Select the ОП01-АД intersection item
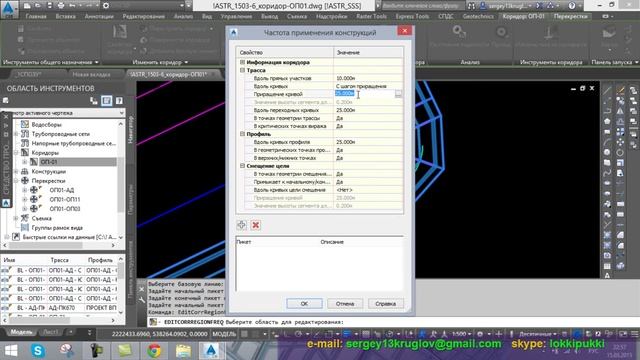 pyautogui.click(x=62, y=190)
